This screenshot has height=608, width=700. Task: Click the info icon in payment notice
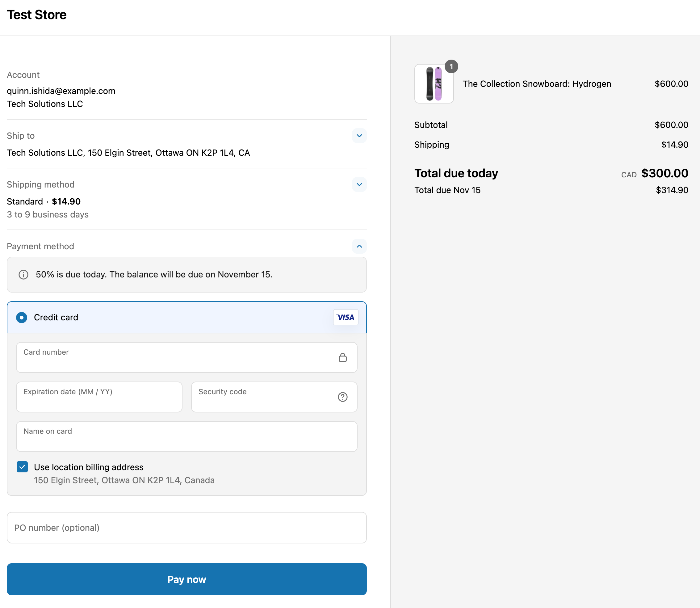point(23,274)
